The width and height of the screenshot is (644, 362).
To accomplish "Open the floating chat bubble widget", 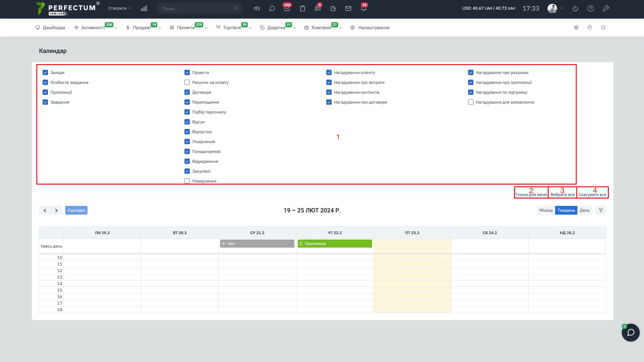I will pos(631,332).
